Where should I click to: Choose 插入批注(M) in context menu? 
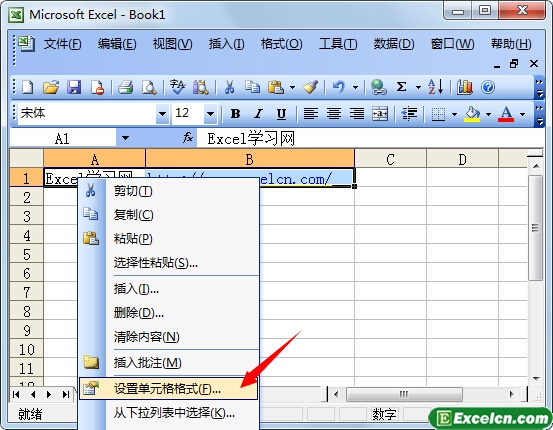[169, 363]
